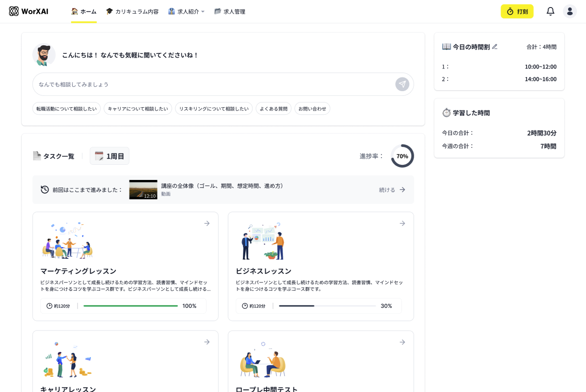Expand the 求人紹介 dropdown menu

186,11
